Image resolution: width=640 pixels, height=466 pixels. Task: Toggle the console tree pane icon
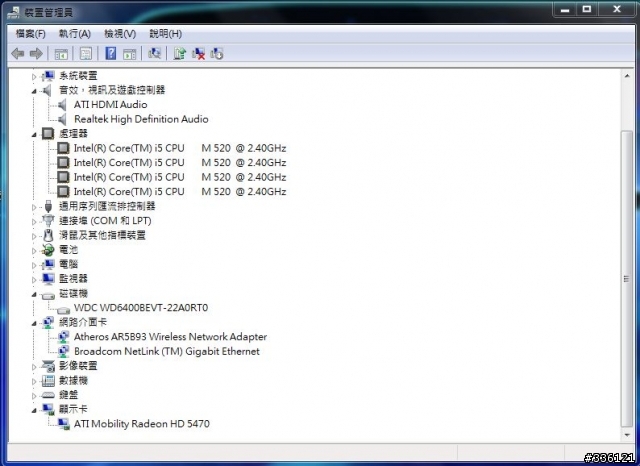61,53
